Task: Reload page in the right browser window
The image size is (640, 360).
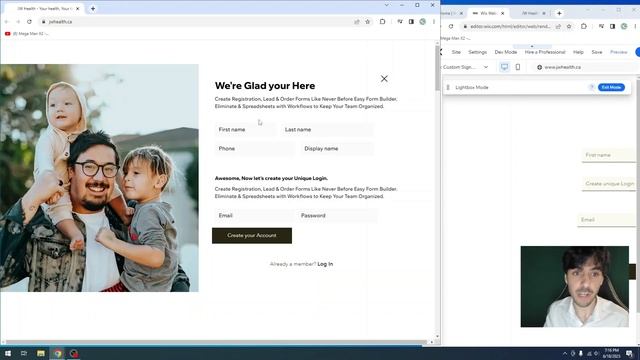Action: coord(451,26)
